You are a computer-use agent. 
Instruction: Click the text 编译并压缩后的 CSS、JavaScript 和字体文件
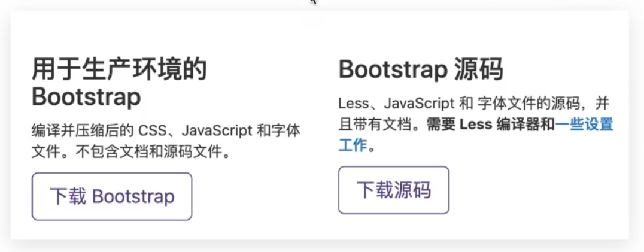coord(166,142)
